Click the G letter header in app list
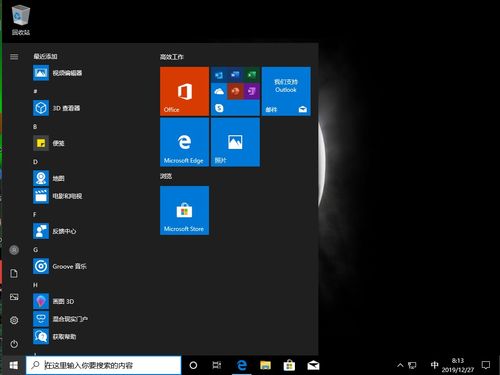Image resolution: width=500 pixels, height=375 pixels. tap(35, 250)
